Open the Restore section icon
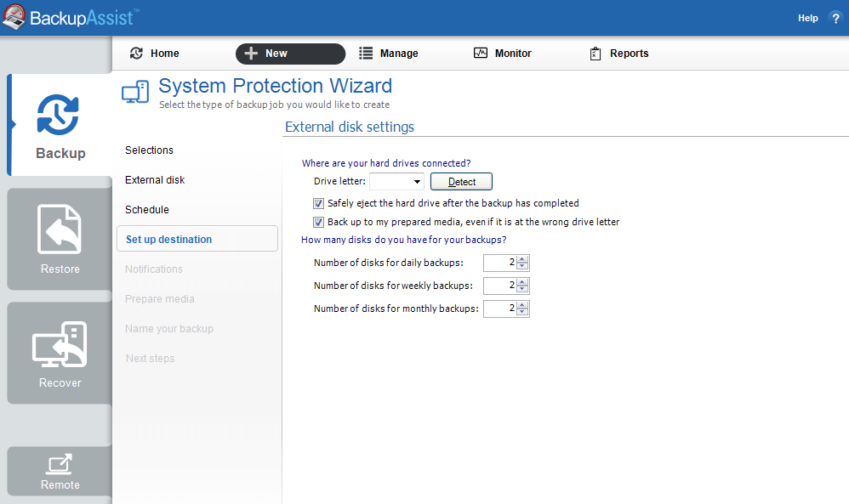This screenshot has width=849, height=504. click(x=60, y=229)
